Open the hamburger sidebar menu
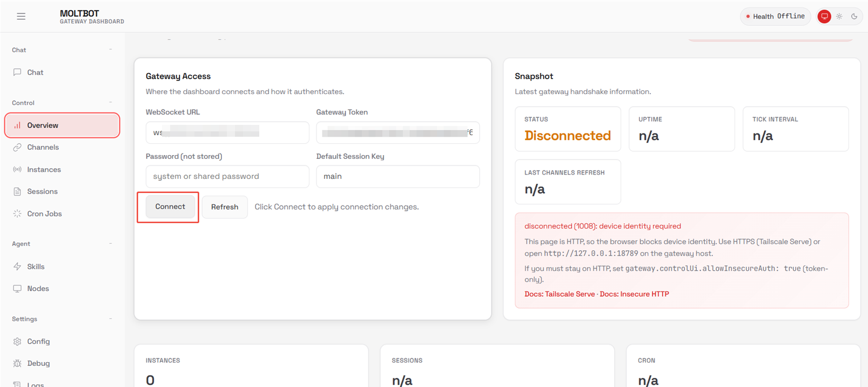The height and width of the screenshot is (387, 868). [x=21, y=16]
